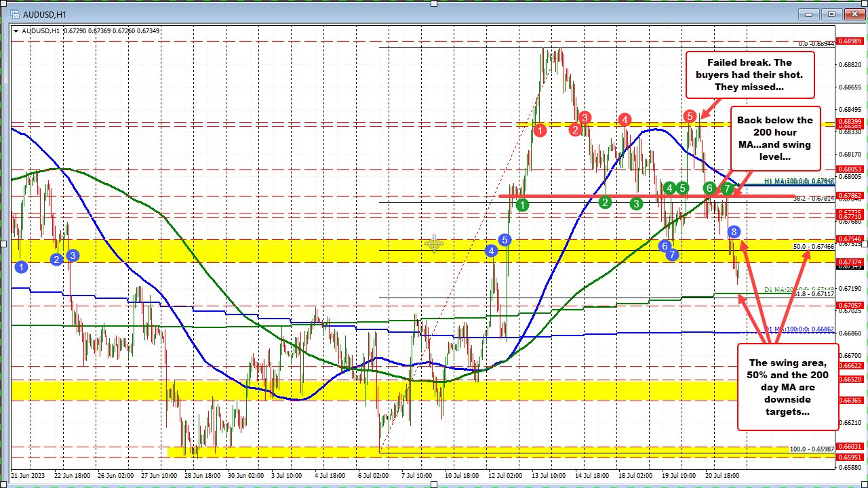Viewport: 868px width, 488px height.
Task: Restore the AUDUSD chart window
Action: click(x=830, y=14)
